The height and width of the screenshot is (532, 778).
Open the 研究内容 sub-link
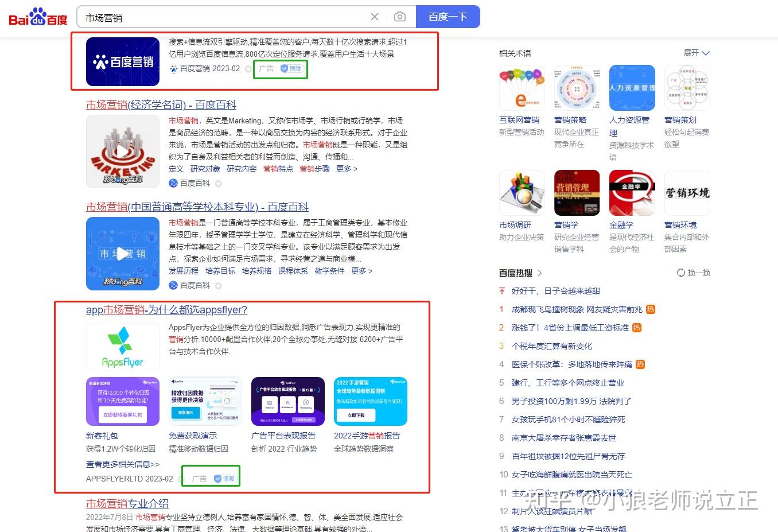tap(242, 169)
